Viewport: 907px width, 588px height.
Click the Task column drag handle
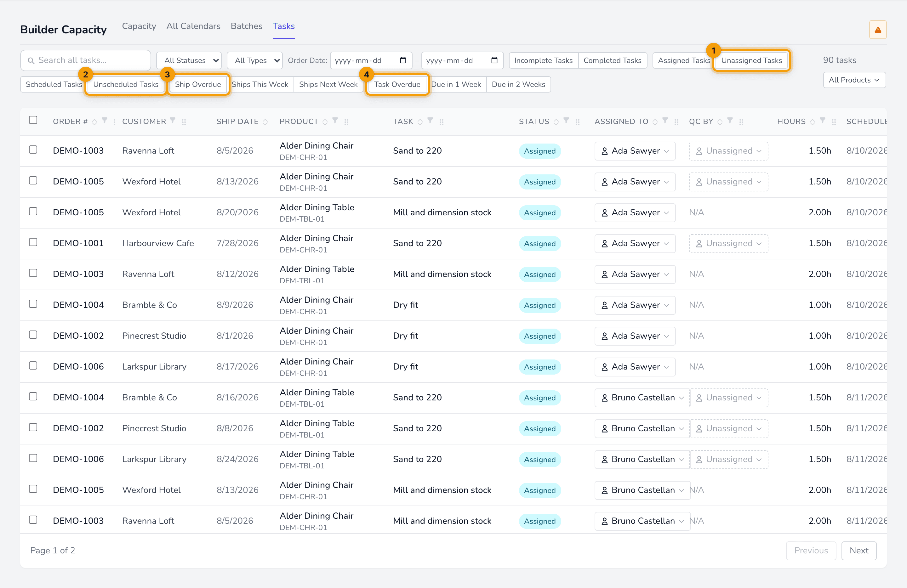pos(441,122)
